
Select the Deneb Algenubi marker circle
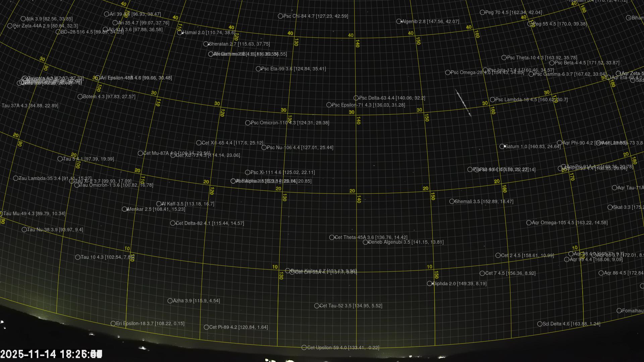[x=365, y=242]
